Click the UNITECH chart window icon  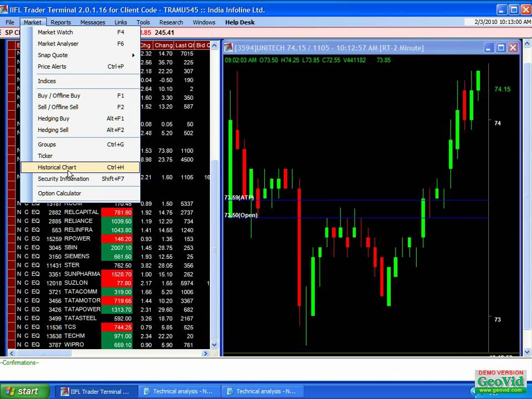pos(229,48)
